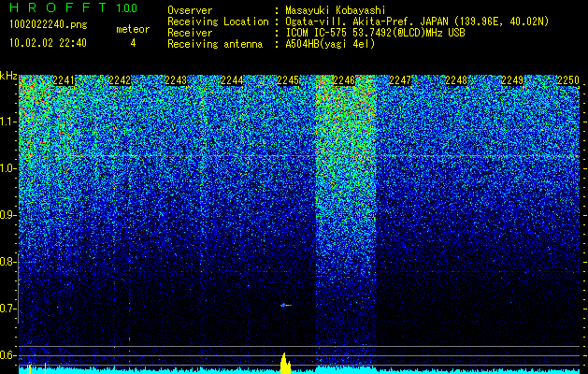The width and height of the screenshot is (588, 374).
Task: Click the 2246 time marker
Action: coord(344,80)
